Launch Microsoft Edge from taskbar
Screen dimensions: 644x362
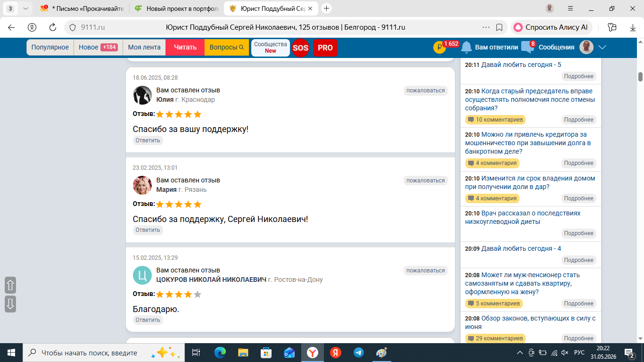tap(220, 353)
